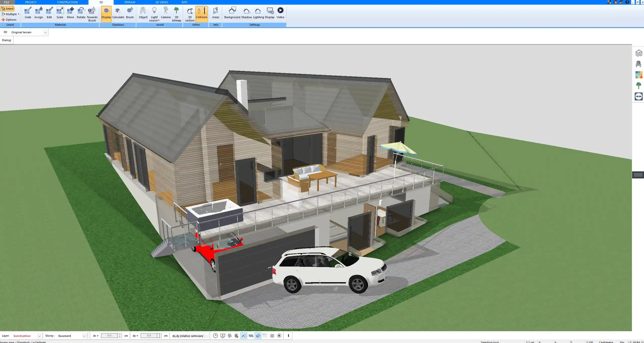This screenshot has height=343, width=644.
Task: Click the Select tool button
Action: [x=8, y=9]
